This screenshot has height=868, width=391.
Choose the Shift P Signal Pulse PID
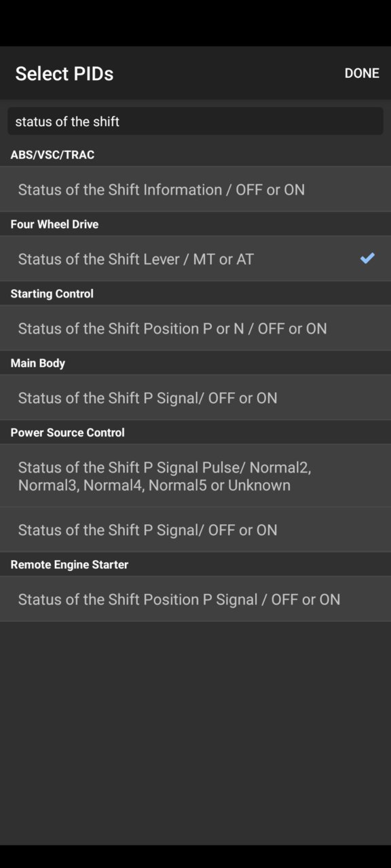pos(195,476)
